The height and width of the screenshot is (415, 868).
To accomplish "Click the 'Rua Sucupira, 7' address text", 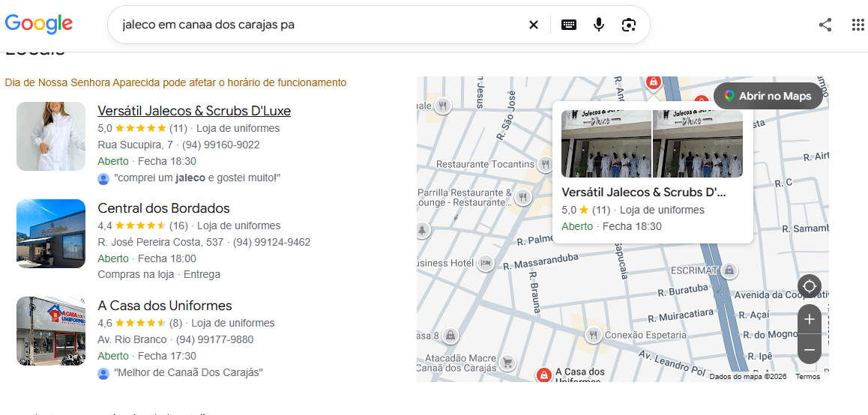I will point(135,145).
